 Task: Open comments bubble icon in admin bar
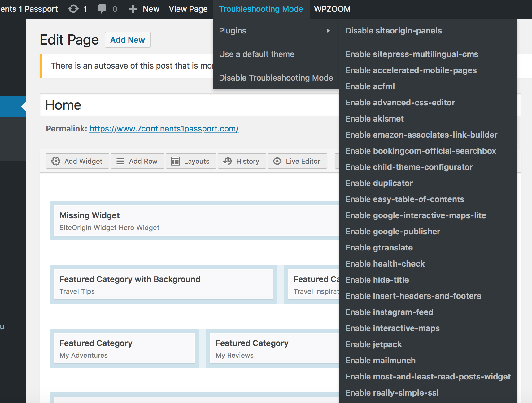pos(102,9)
